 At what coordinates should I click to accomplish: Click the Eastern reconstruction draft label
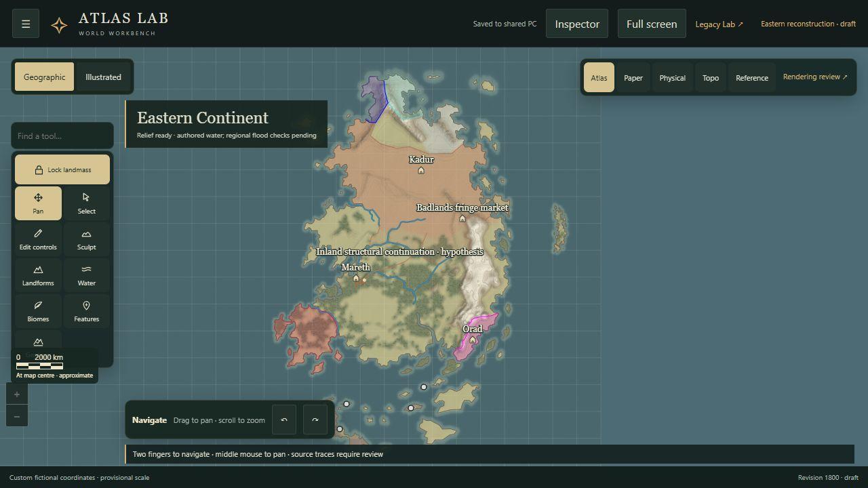pos(808,24)
